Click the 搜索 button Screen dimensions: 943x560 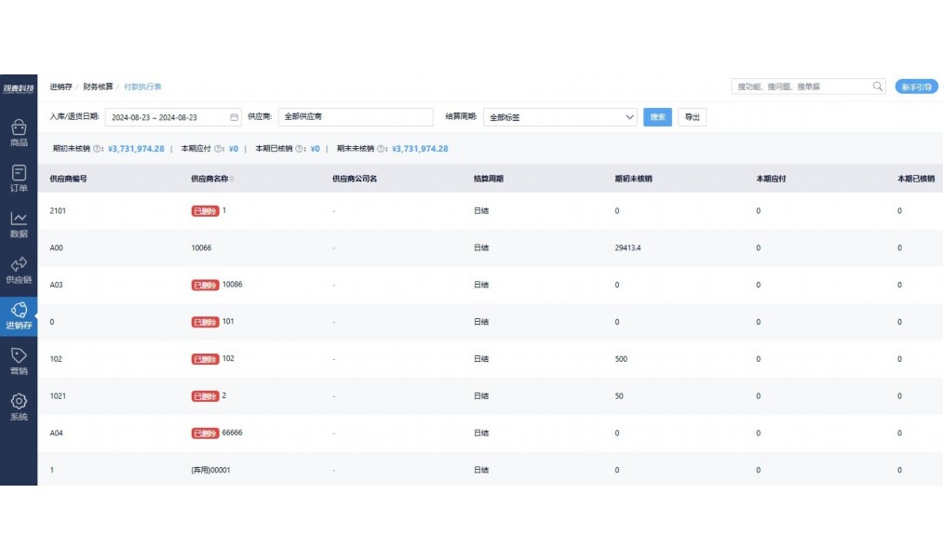pos(657,117)
